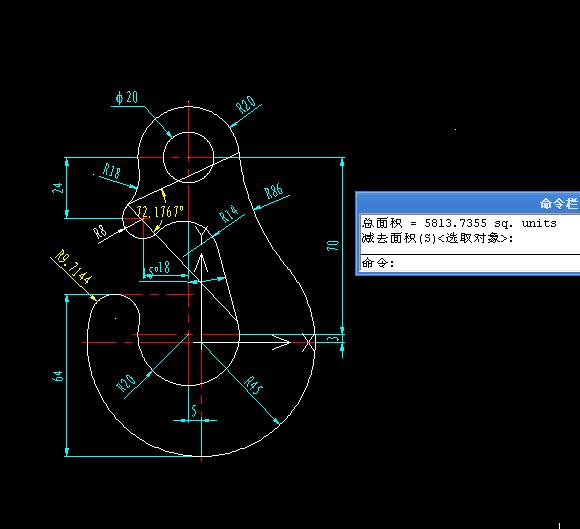Select the R86 radius dimension label
Viewport: 580px width, 529px height.
(274, 191)
